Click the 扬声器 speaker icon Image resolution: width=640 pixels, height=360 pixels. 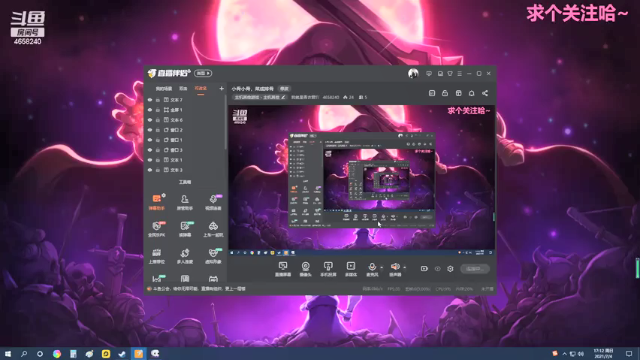(395, 267)
